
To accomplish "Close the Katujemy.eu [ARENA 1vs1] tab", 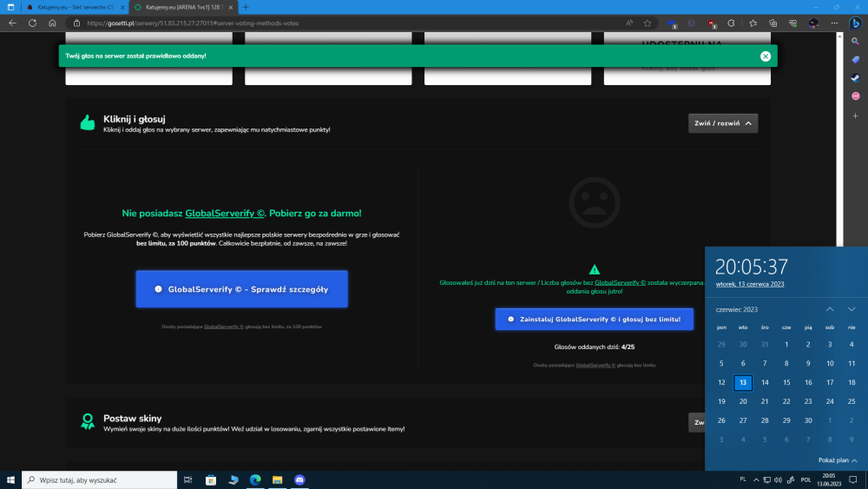I will click(x=231, y=7).
